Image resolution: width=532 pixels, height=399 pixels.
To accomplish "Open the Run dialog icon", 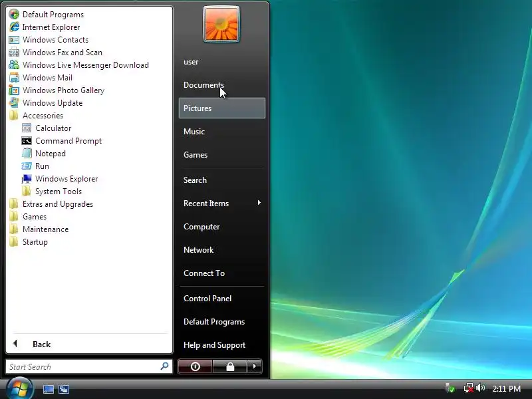I will 27,166.
